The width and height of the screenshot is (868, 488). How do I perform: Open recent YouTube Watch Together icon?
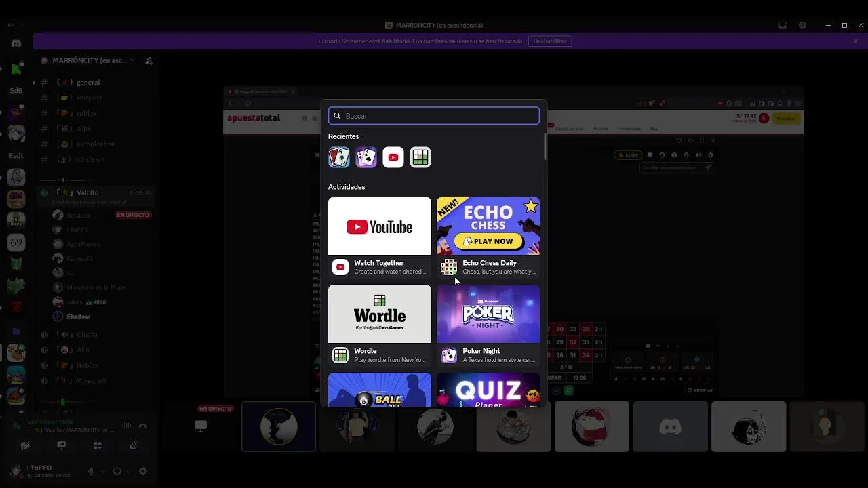click(x=393, y=157)
